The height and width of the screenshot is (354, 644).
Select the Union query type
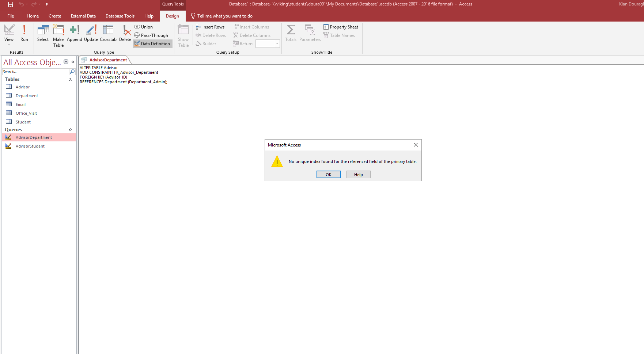coord(144,27)
